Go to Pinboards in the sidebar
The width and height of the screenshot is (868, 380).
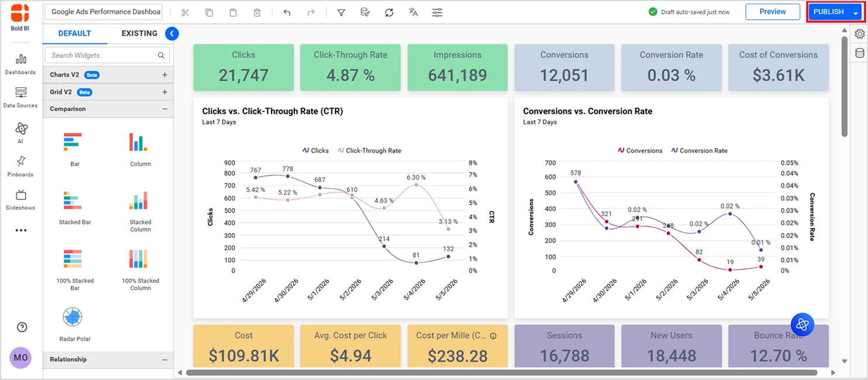click(21, 166)
